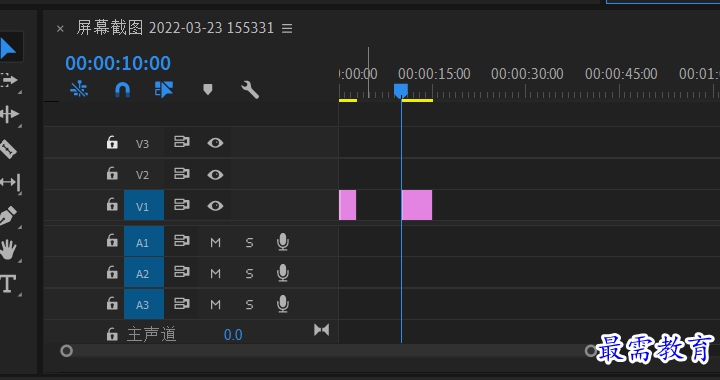Select the Ripple Edit tool

click(x=9, y=114)
